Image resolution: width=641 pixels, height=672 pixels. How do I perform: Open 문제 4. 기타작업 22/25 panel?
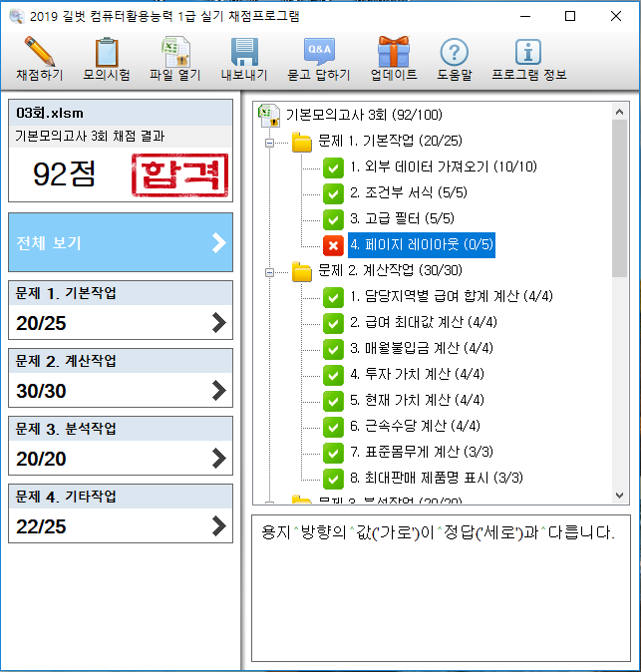coord(121,513)
